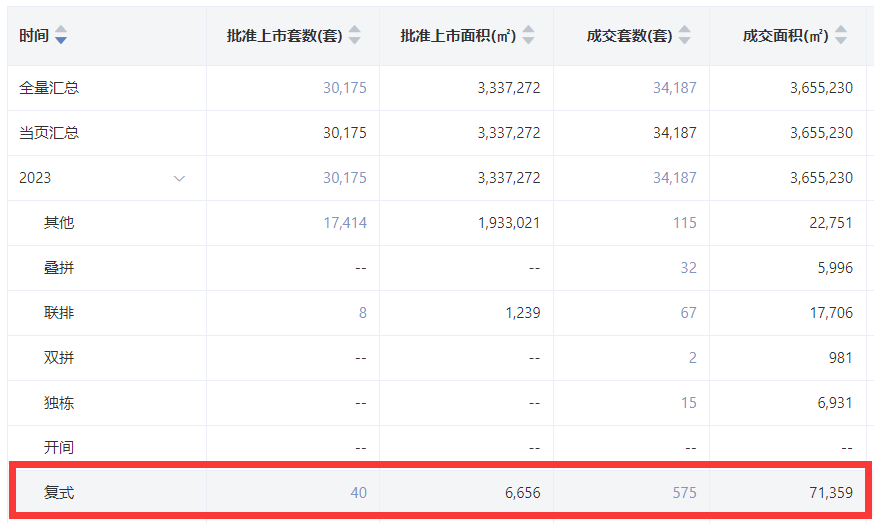Image resolution: width=874 pixels, height=523 pixels.
Task: Open 8 link in 联排 row
Action: (363, 313)
